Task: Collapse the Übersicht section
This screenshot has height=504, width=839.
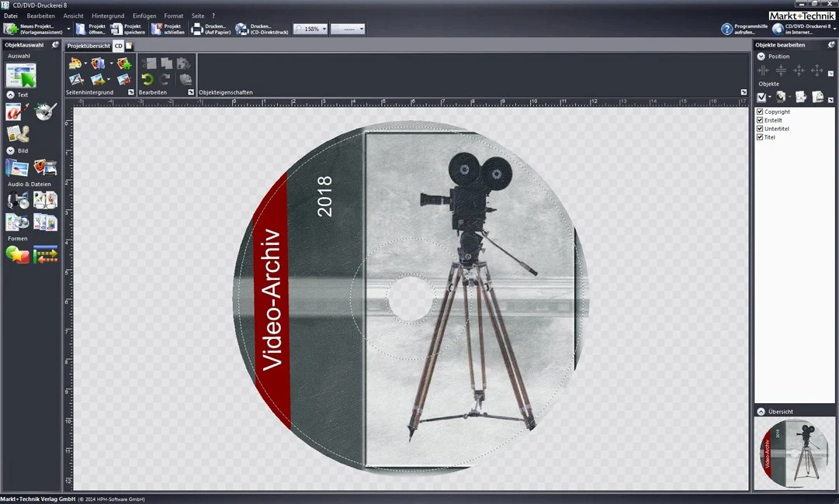Action: pyautogui.click(x=761, y=412)
